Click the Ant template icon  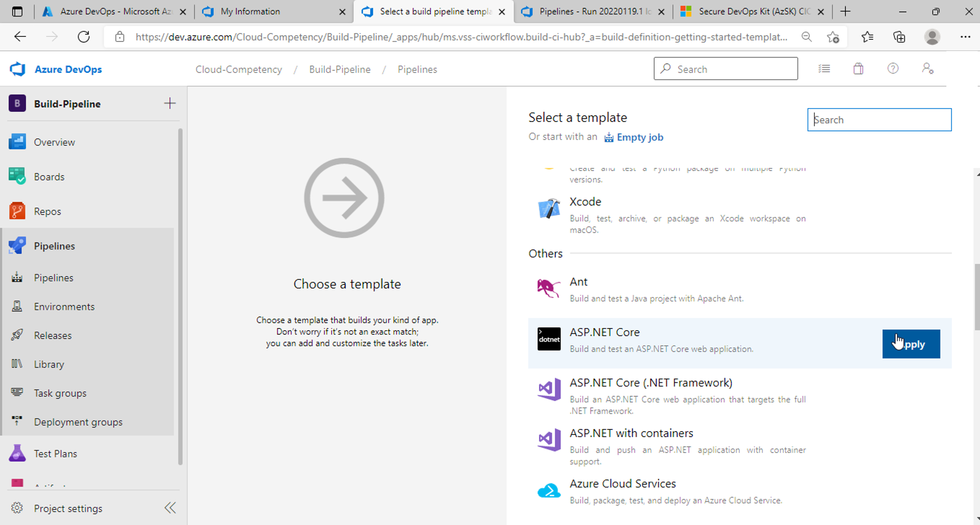click(x=549, y=288)
